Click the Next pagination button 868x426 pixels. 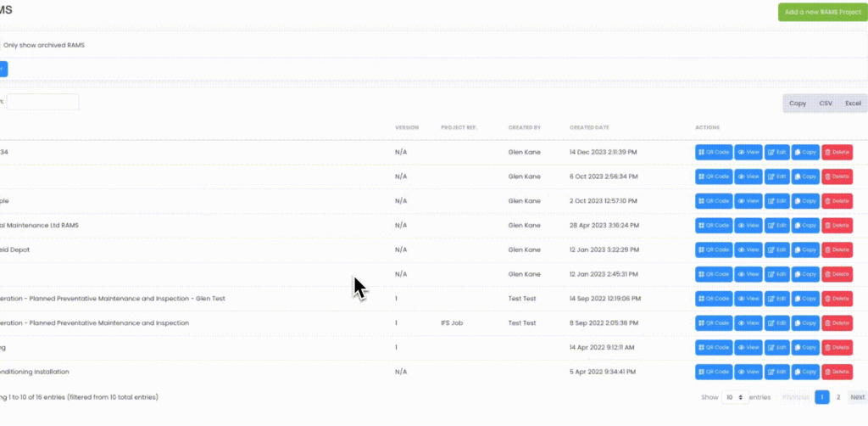point(858,397)
